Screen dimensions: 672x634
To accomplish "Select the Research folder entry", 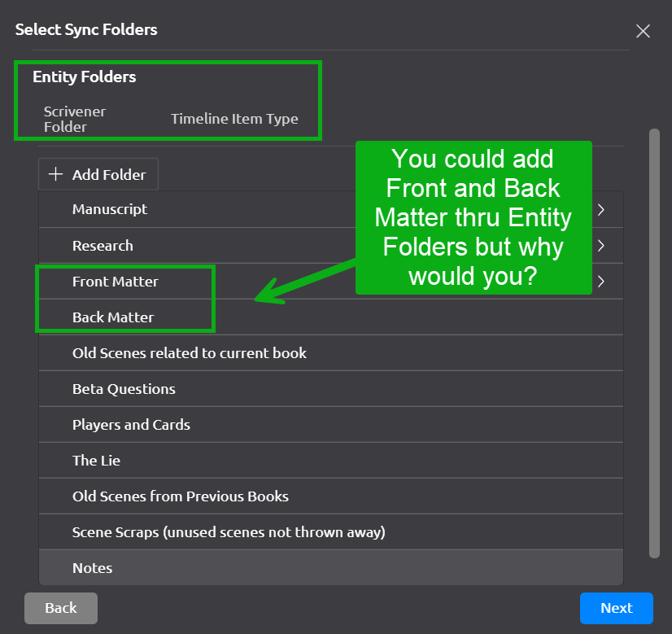I will click(103, 245).
